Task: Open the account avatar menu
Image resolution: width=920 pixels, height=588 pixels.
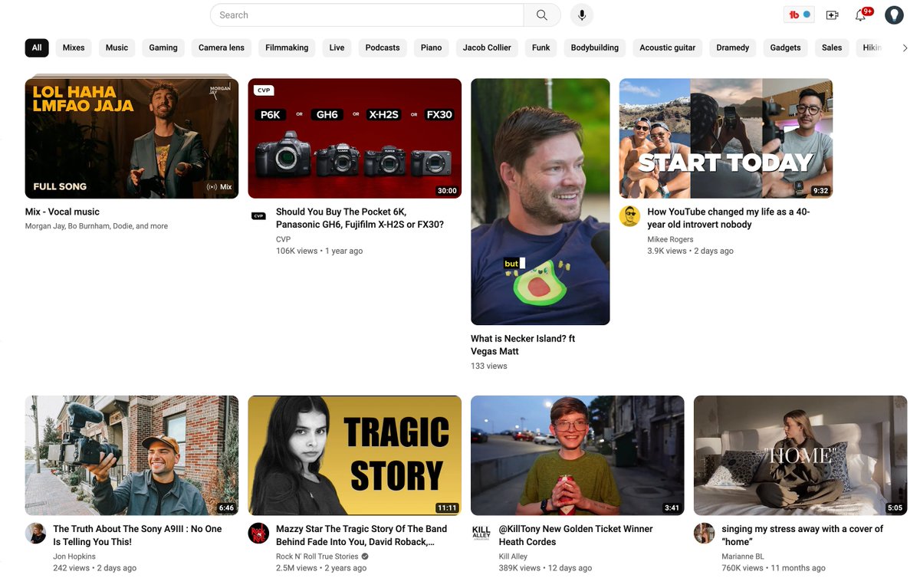Action: 894,15
